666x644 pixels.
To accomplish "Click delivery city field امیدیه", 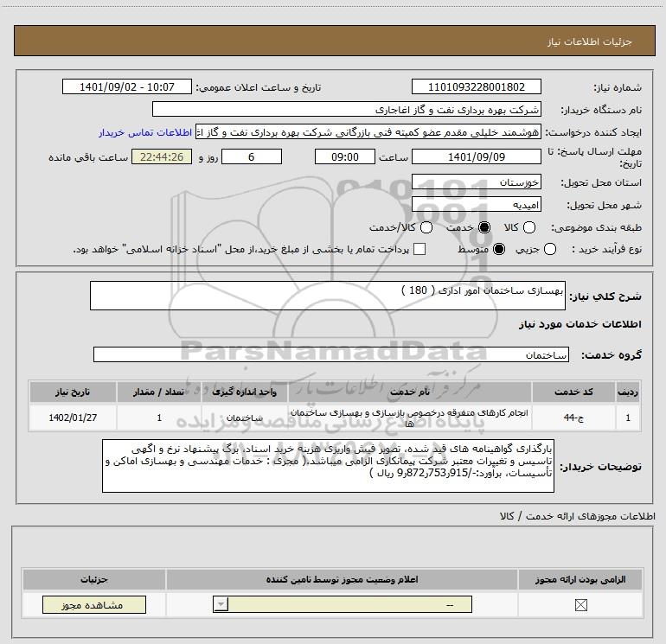I will [x=476, y=205].
